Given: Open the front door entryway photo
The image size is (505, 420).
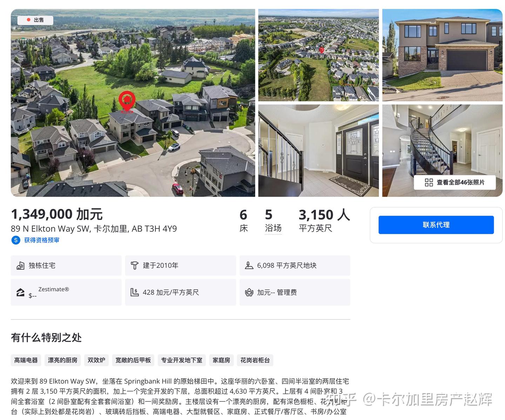Looking at the screenshot, I should click(318, 150).
